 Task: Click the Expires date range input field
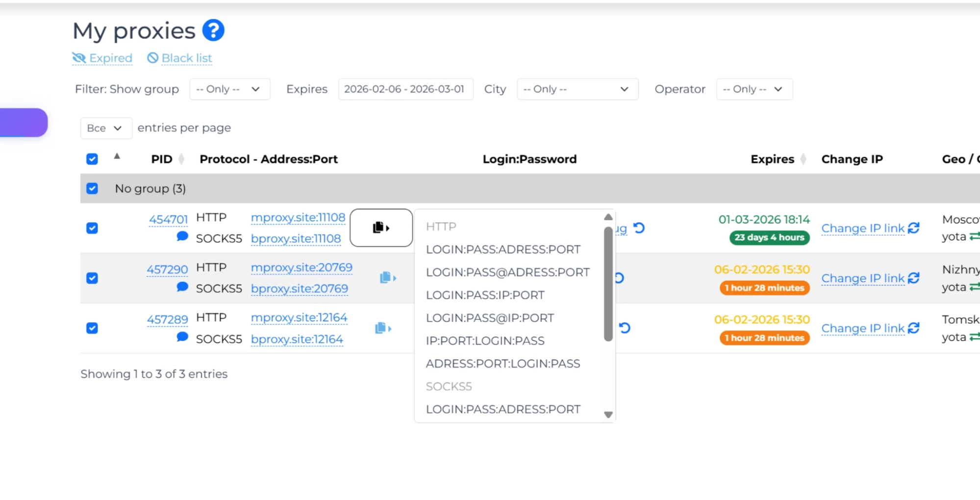405,89
